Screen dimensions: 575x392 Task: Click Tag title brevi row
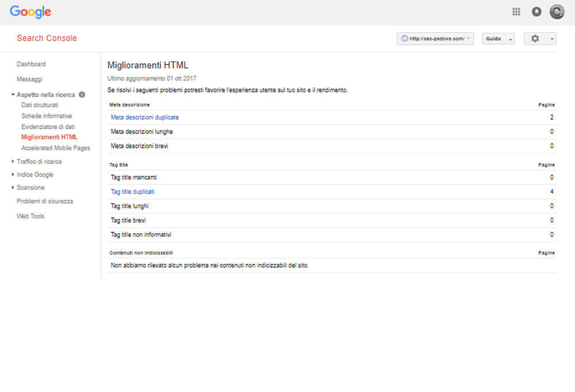(332, 220)
